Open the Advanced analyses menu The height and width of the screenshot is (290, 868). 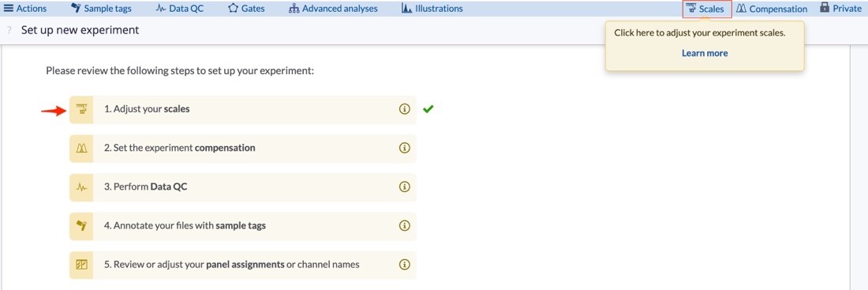(x=333, y=9)
